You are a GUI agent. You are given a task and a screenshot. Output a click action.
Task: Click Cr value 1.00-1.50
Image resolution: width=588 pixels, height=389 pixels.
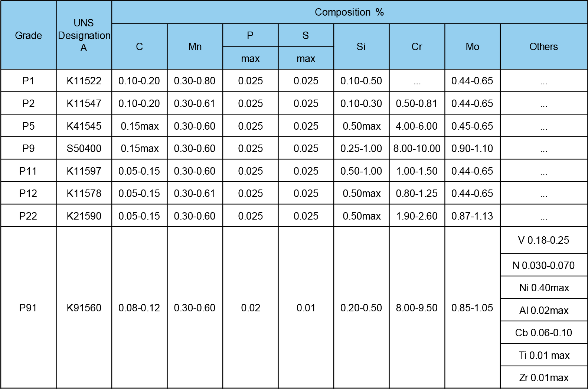coord(417,171)
